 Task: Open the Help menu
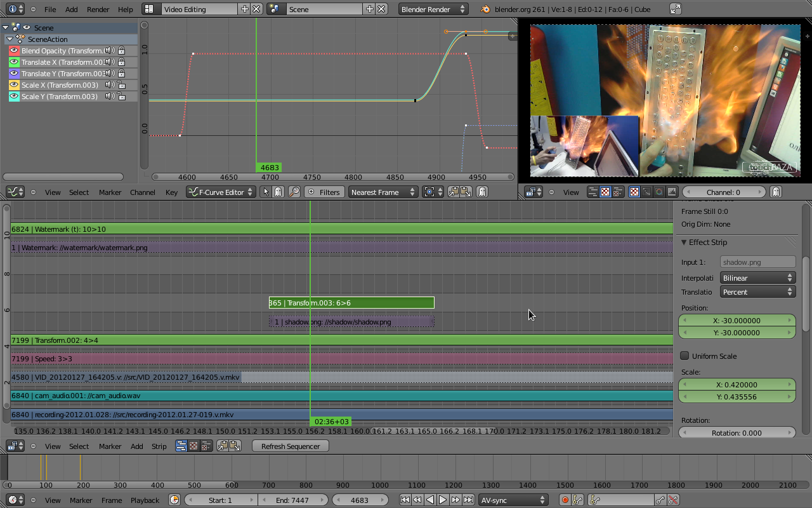click(x=126, y=10)
